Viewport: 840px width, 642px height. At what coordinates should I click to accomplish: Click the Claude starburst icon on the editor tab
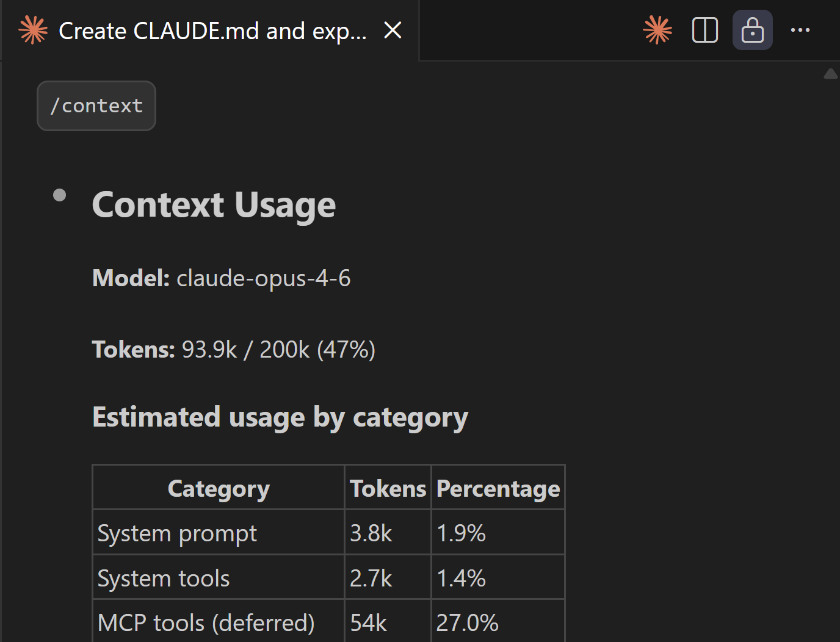coord(34,30)
